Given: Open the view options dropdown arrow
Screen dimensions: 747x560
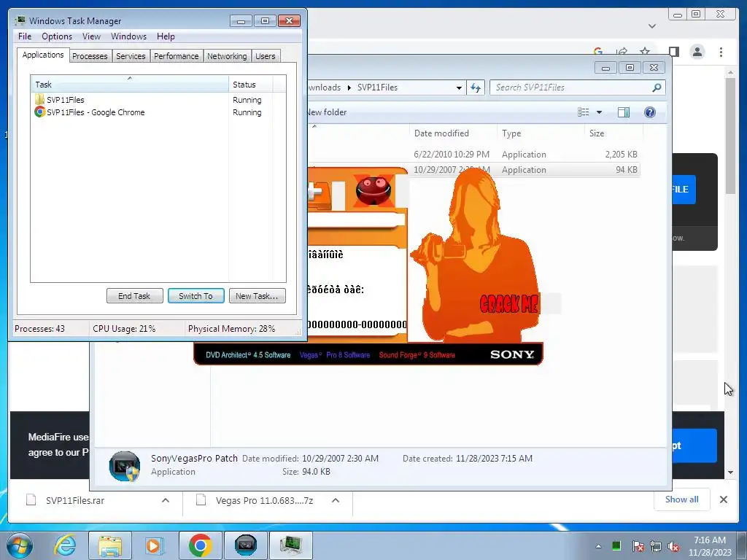Looking at the screenshot, I should pyautogui.click(x=600, y=112).
